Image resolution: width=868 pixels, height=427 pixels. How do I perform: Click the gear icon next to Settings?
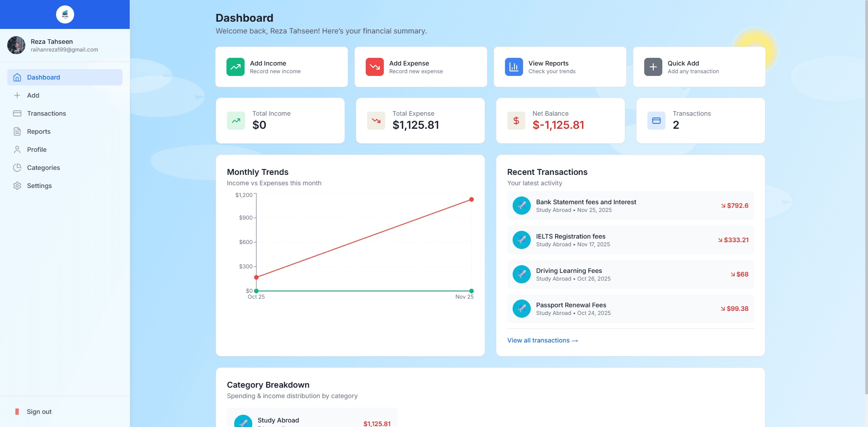coord(17,186)
